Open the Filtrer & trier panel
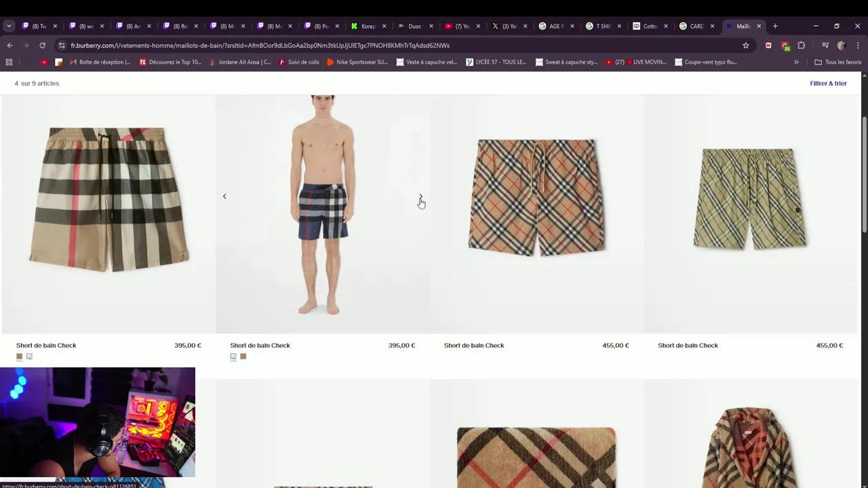Image resolution: width=868 pixels, height=488 pixels. (828, 83)
